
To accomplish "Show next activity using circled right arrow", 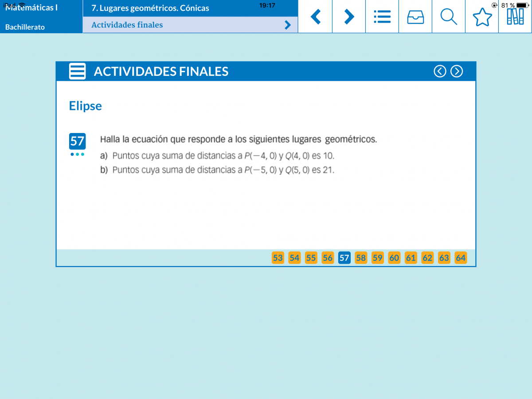I will tap(457, 71).
